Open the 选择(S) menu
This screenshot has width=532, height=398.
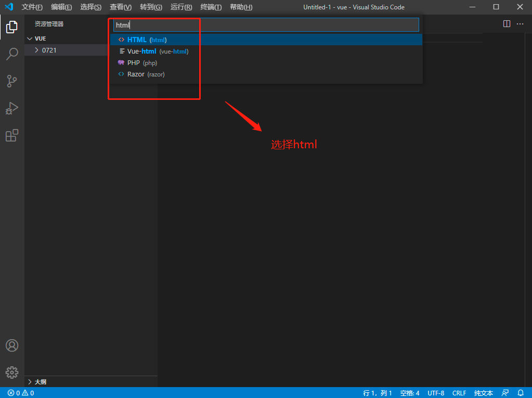[91, 7]
